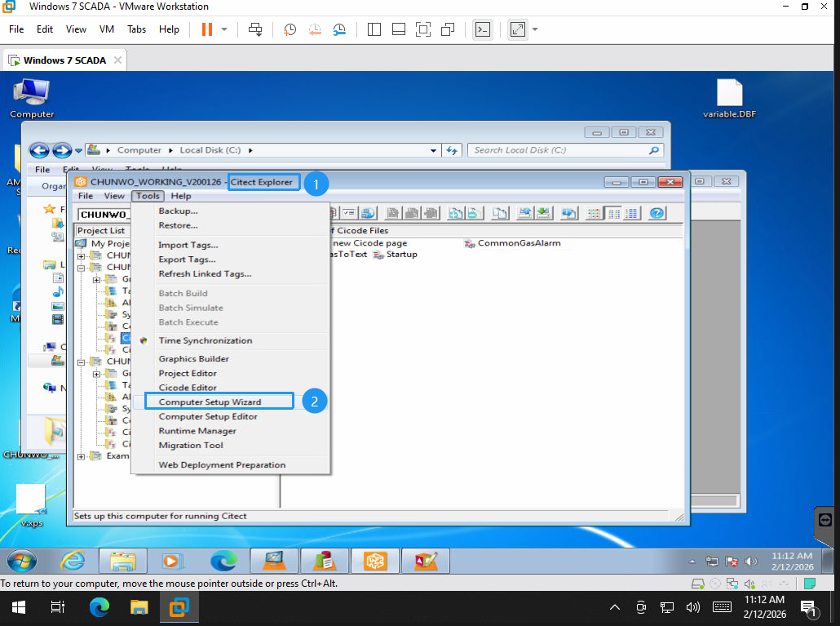Toggle VMware full screen mode button

(x=518, y=29)
